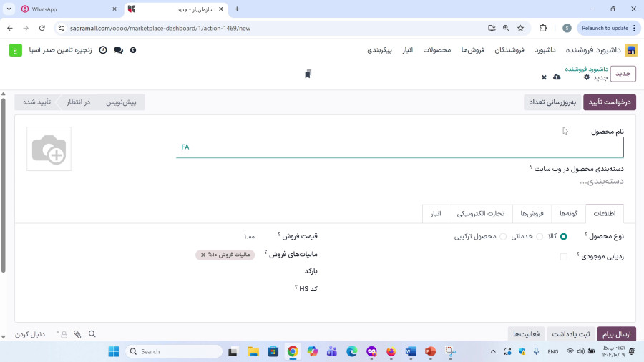The height and width of the screenshot is (362, 644).
Task: Open the user company menu at top-left
Action: click(16, 50)
